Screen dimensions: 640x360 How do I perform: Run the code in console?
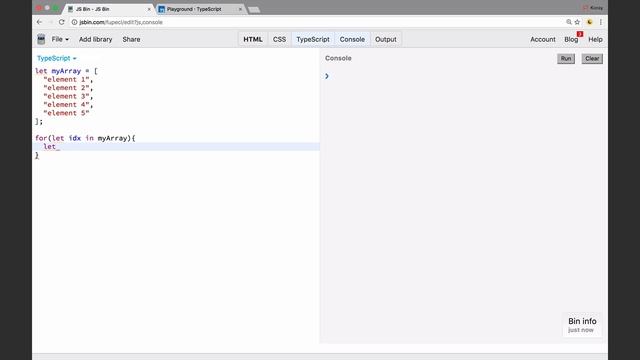pos(566,58)
